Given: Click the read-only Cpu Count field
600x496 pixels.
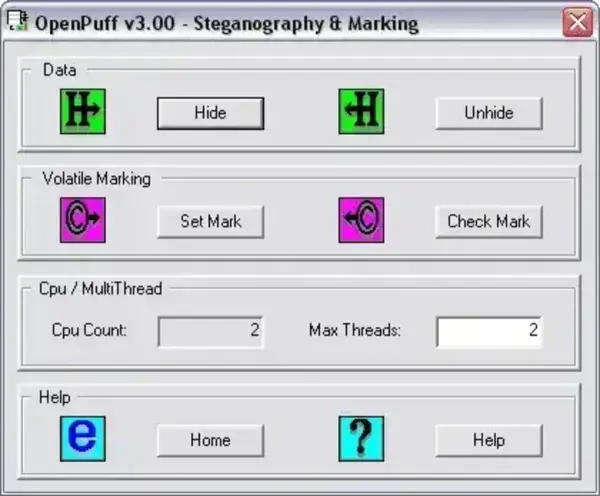Looking at the screenshot, I should (210, 332).
